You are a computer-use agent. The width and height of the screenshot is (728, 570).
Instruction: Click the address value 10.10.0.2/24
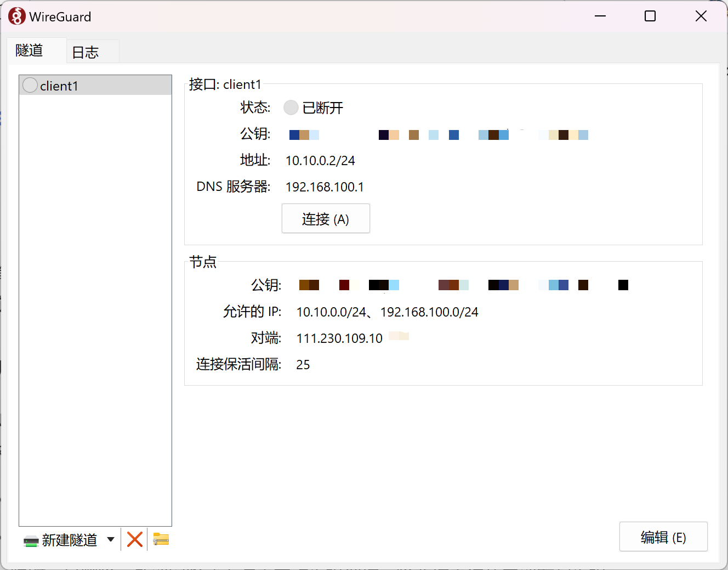click(320, 161)
